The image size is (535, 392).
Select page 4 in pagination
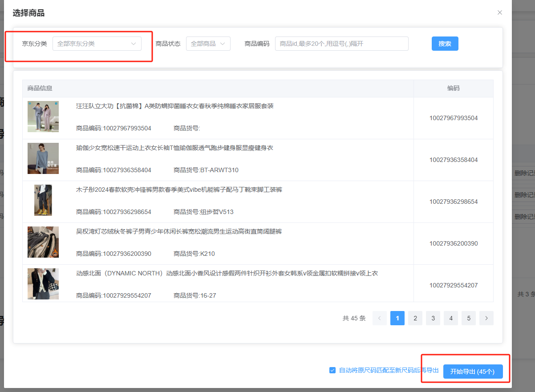coord(451,318)
